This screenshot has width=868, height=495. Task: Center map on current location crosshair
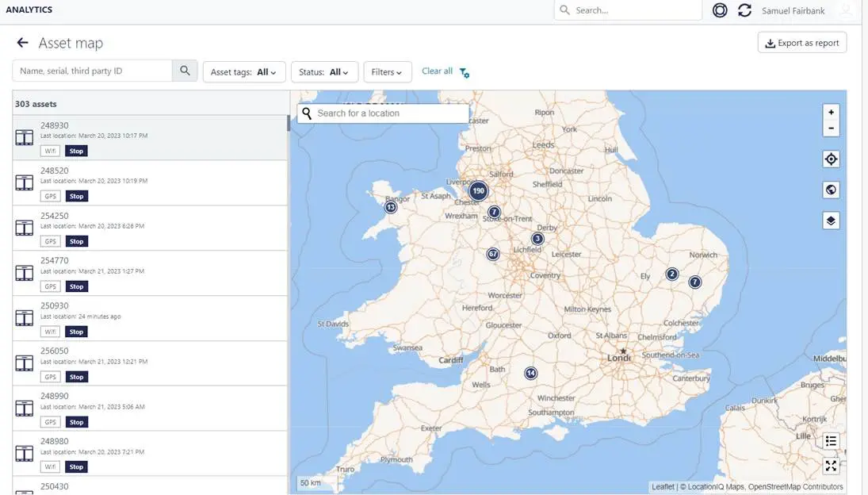pos(831,159)
